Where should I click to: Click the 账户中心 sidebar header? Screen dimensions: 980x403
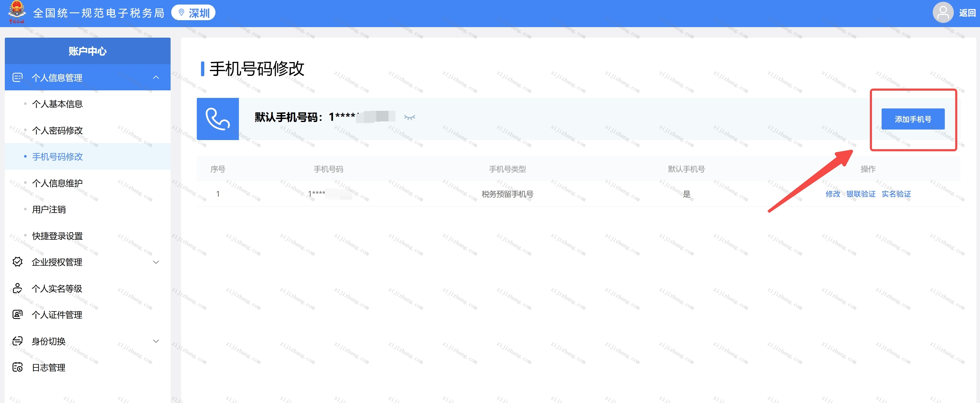(x=88, y=51)
